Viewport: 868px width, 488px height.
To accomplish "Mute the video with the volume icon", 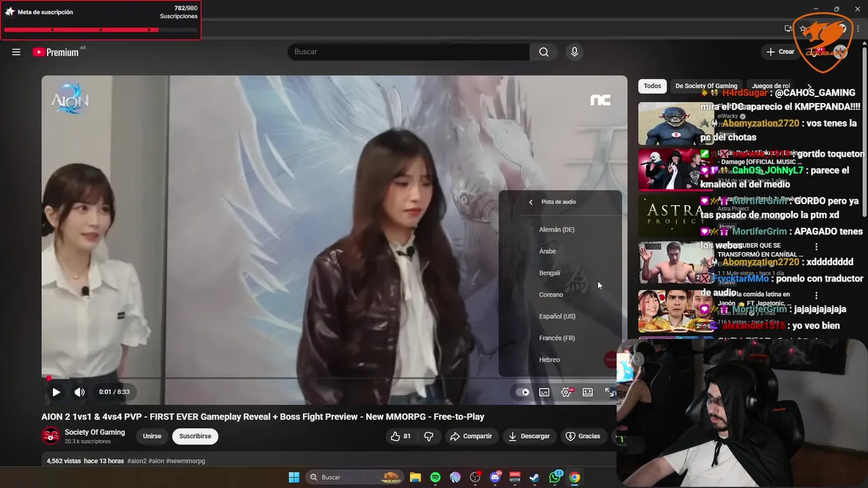I will pyautogui.click(x=79, y=392).
